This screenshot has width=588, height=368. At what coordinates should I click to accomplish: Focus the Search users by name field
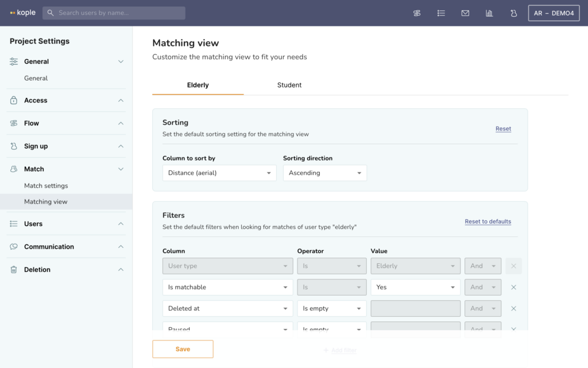[114, 13]
